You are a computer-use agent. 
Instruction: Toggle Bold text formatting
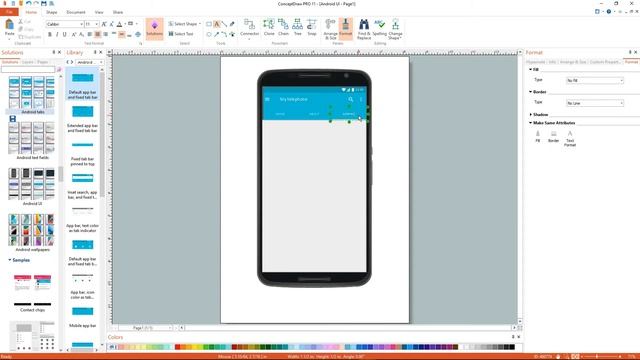[50, 34]
